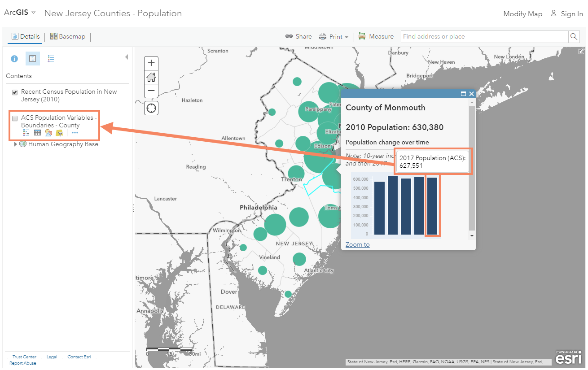Switch to the Legend view icon
This screenshot has height=370, width=588.
click(51, 58)
